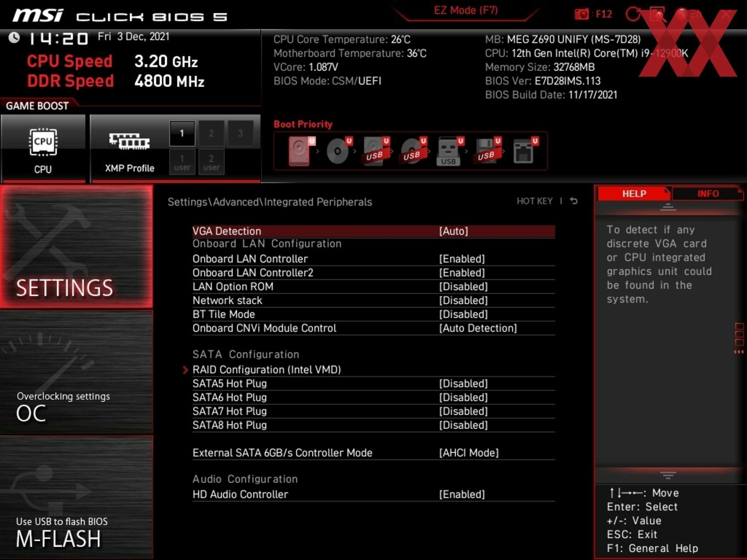Change Network stack setting

coord(374,300)
